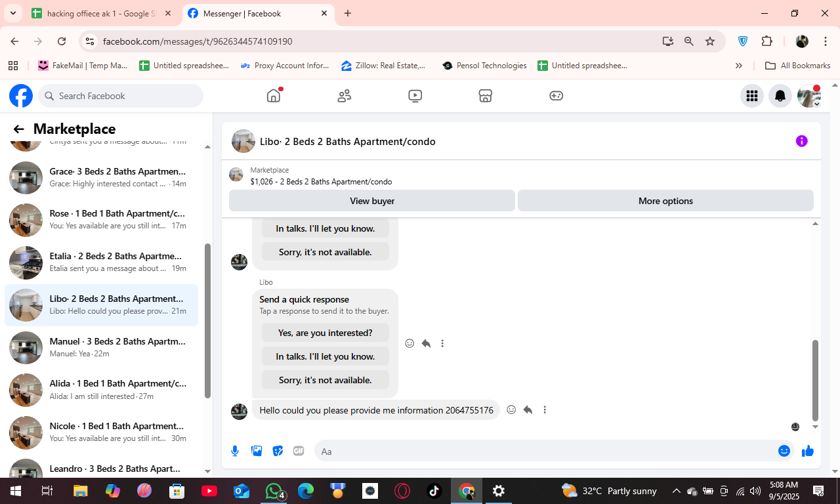Open the Zillow Real Estate bookmark
Screen dimensions: 840x504
coord(383,66)
